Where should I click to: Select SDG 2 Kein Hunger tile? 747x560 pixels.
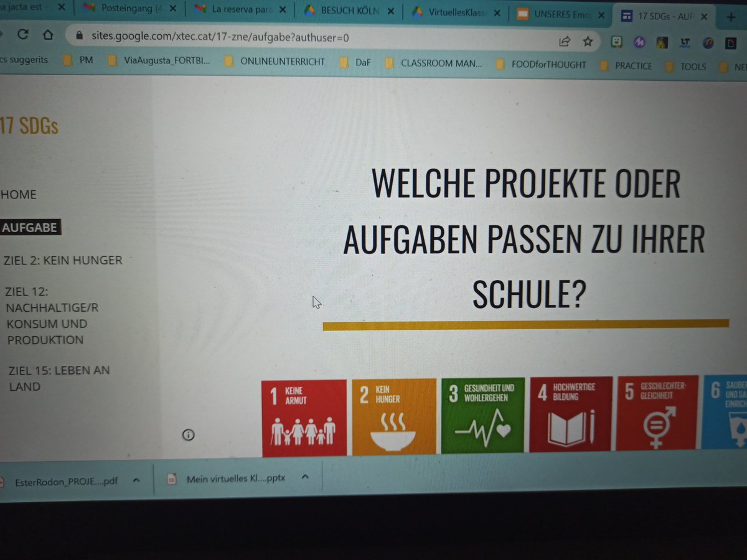(394, 416)
